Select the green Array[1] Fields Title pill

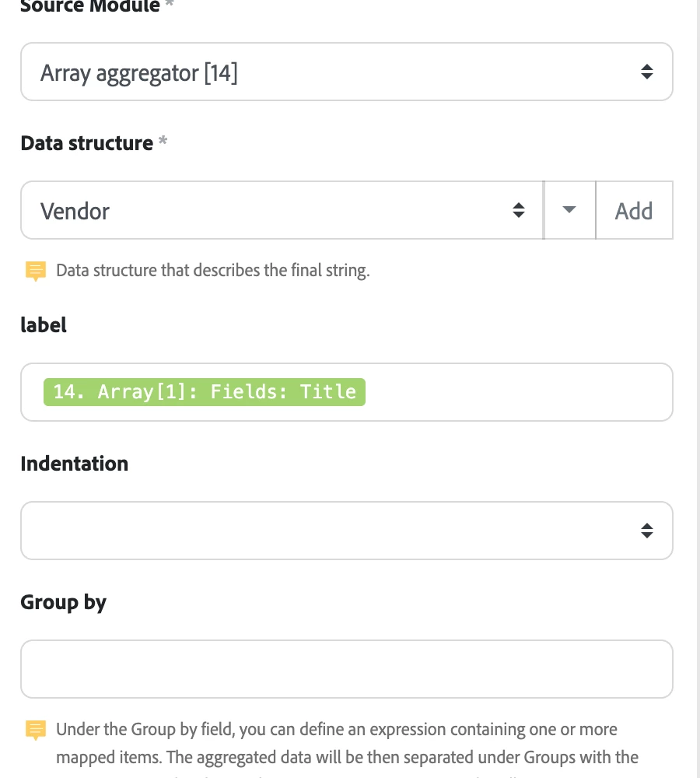coord(204,392)
